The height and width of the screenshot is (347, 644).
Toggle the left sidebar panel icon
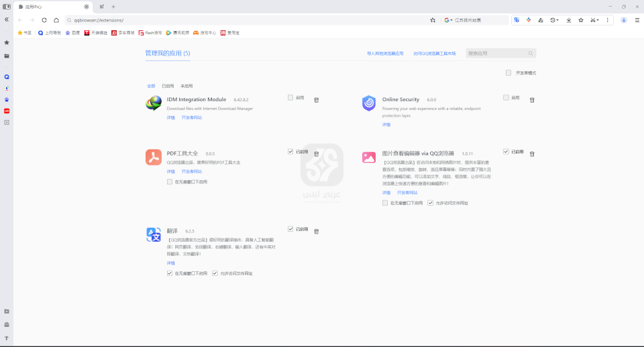pos(7,7)
